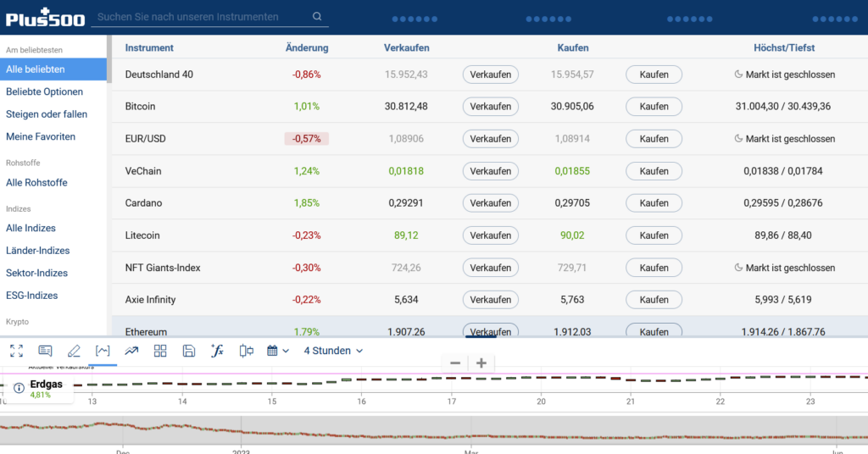868x454 pixels.
Task: Click the chart zoom out minus button
Action: pos(455,363)
